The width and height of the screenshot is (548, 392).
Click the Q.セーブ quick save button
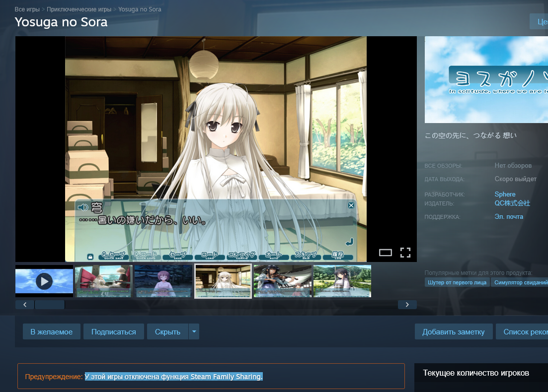[x=114, y=256]
